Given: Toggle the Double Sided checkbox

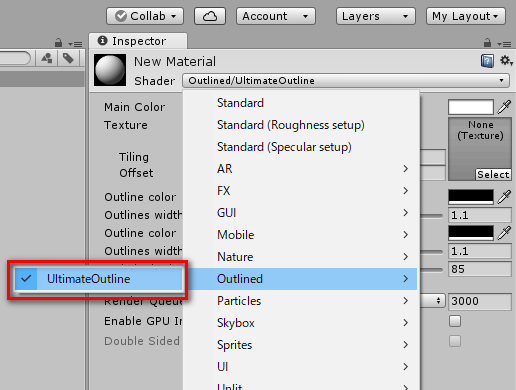Looking at the screenshot, I should (x=455, y=341).
